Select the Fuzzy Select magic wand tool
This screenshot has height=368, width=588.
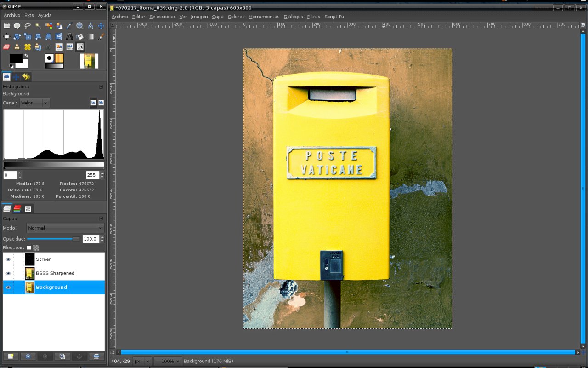pyautogui.click(x=38, y=26)
